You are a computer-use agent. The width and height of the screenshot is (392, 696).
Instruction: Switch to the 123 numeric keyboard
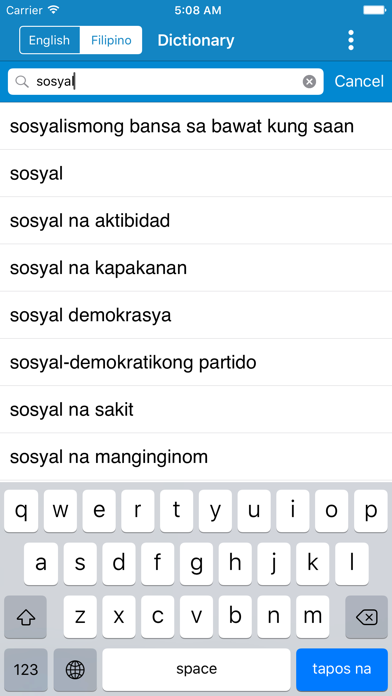click(x=26, y=669)
